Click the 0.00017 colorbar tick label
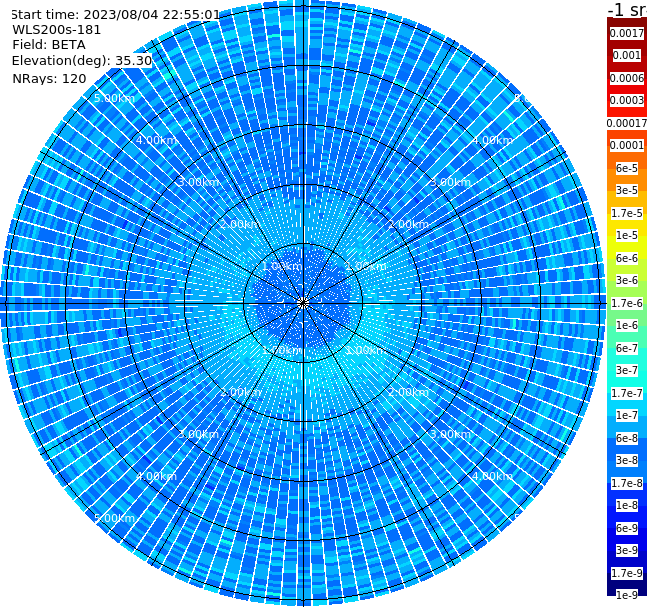The height and width of the screenshot is (607, 647). point(627,123)
